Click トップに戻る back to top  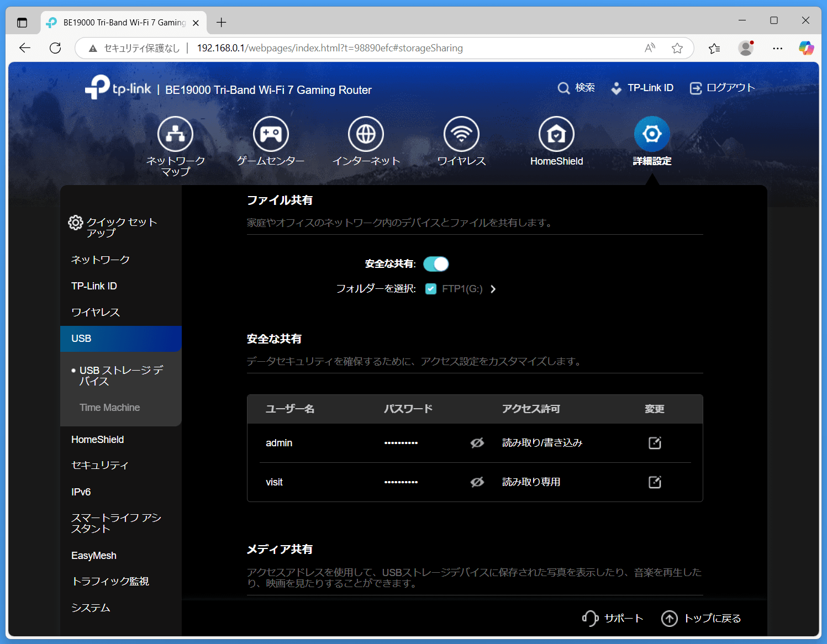(x=713, y=619)
